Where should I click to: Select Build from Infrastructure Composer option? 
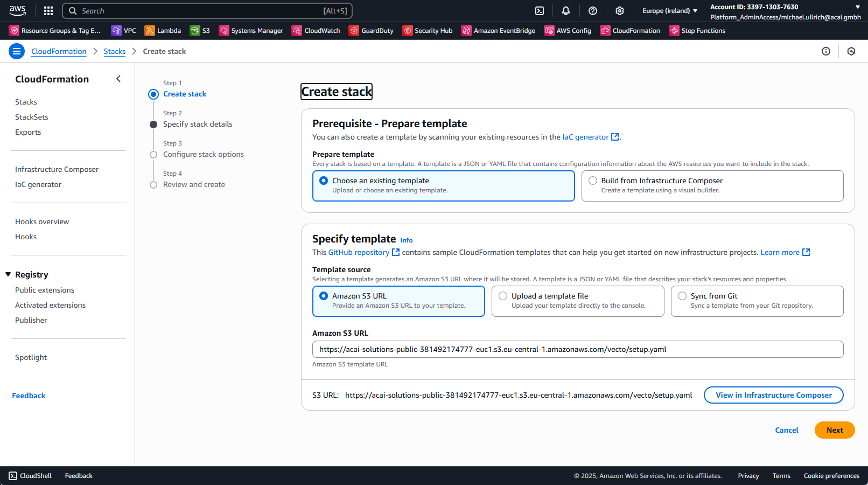712,186
